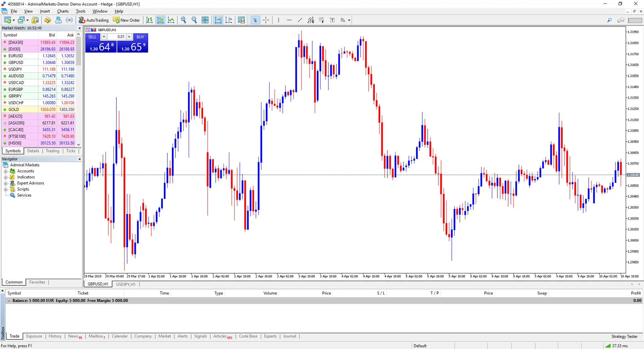Zoom in on the chart

point(184,20)
